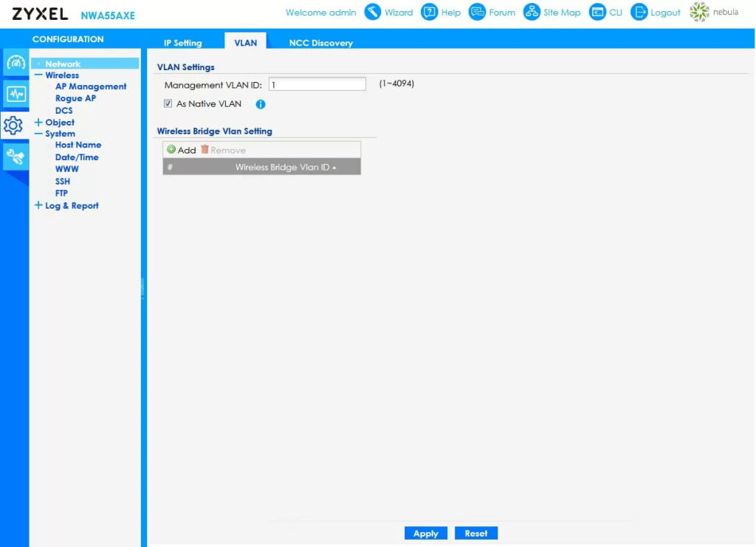Collapse the Wireless tree section
756x547 pixels.
(38, 75)
